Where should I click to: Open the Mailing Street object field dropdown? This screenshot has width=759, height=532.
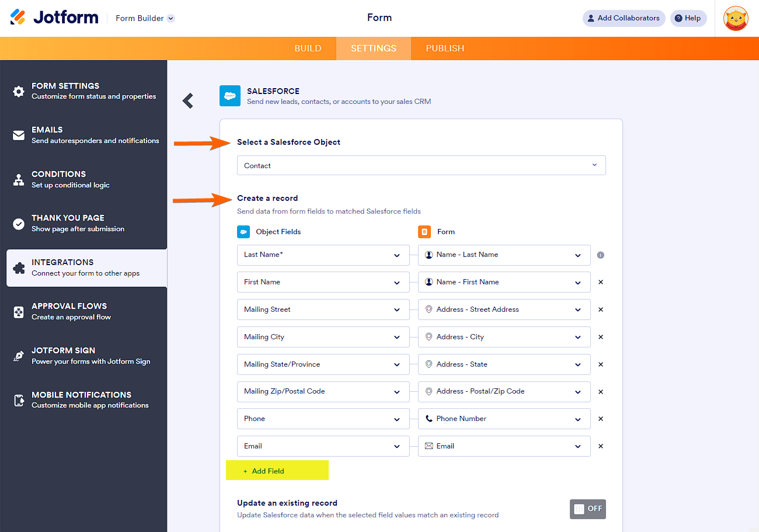point(323,310)
